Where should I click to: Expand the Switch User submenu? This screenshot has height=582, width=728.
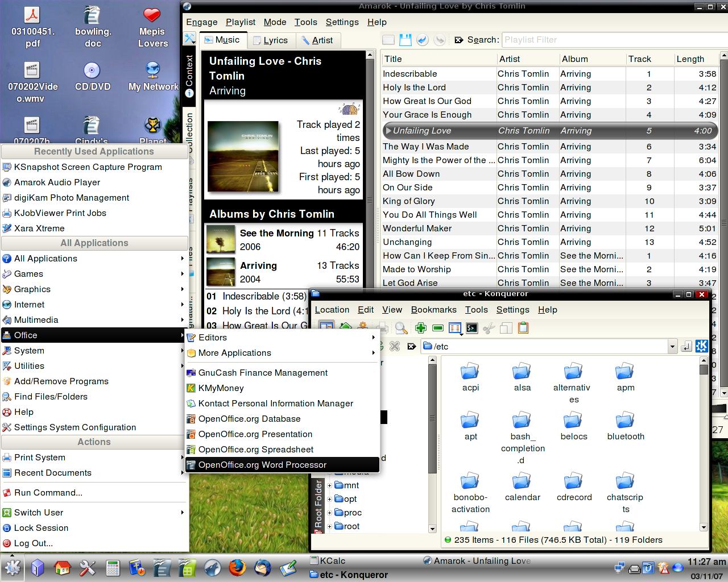pos(94,512)
